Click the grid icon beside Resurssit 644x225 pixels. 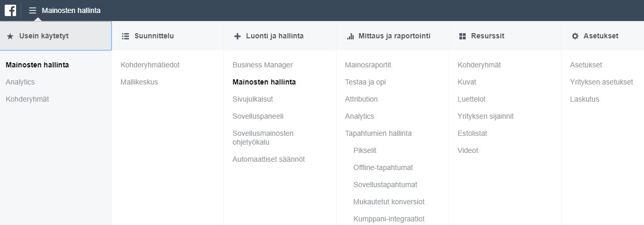point(463,36)
